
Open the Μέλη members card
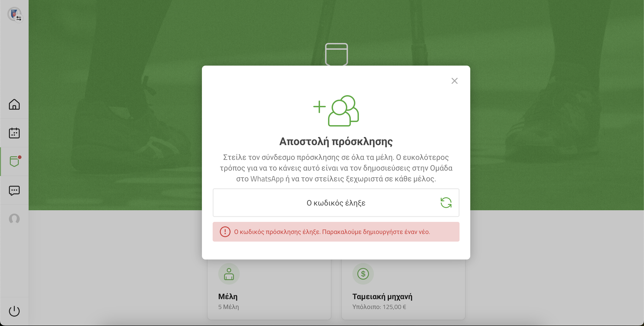click(269, 290)
